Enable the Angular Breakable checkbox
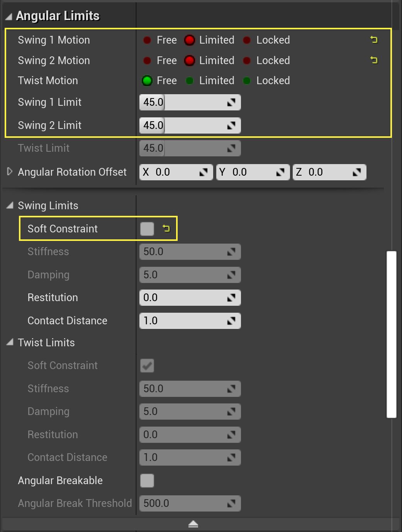The height and width of the screenshot is (532, 402). (147, 481)
